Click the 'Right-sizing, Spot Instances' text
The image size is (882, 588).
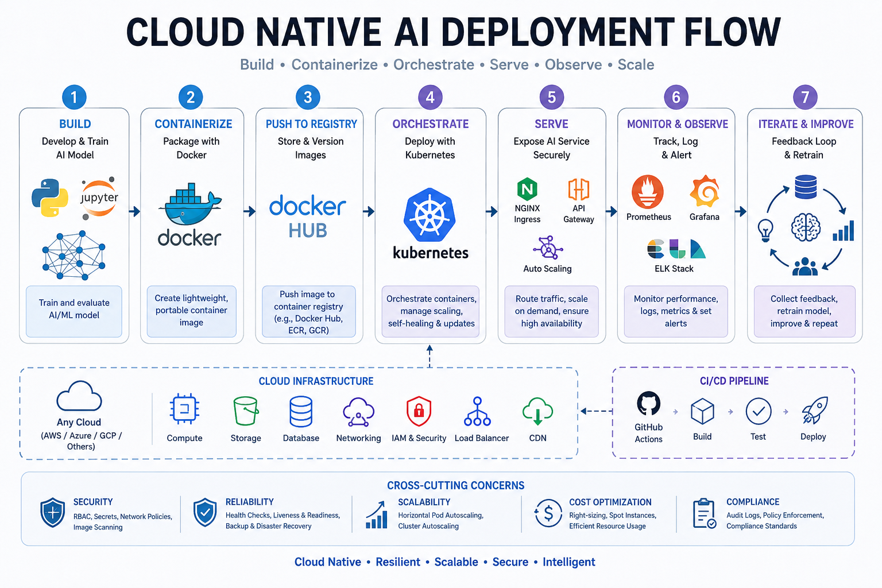click(613, 516)
